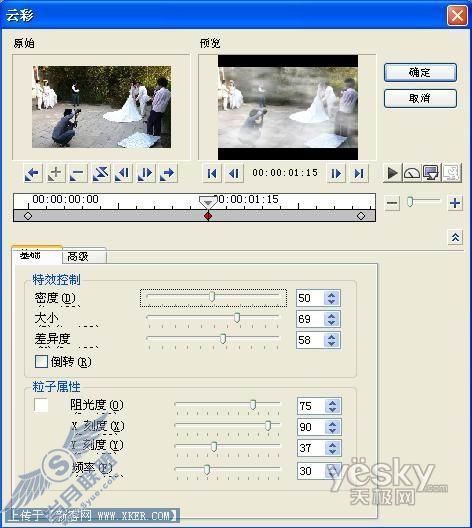This screenshot has height=528, width=472.
Task: Click the 频率 value field showing 30
Action: [311, 471]
